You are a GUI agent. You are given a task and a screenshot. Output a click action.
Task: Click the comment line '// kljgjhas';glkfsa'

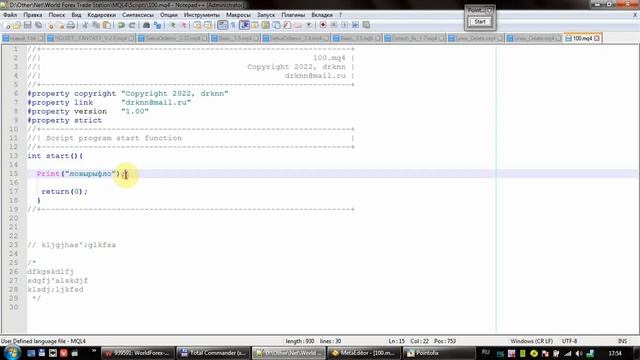[x=72, y=245]
